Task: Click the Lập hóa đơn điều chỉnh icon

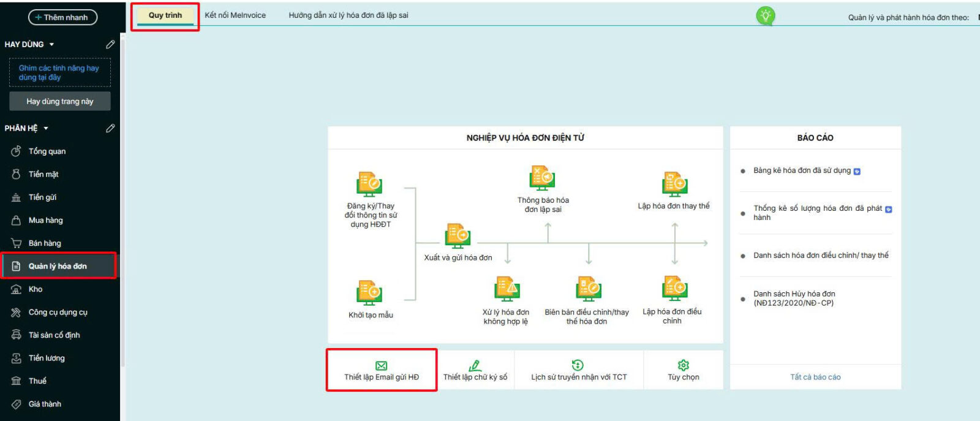Action: tap(674, 289)
